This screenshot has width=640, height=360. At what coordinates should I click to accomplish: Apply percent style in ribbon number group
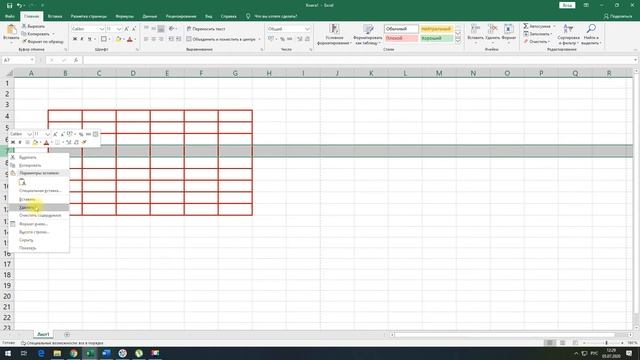(x=282, y=39)
